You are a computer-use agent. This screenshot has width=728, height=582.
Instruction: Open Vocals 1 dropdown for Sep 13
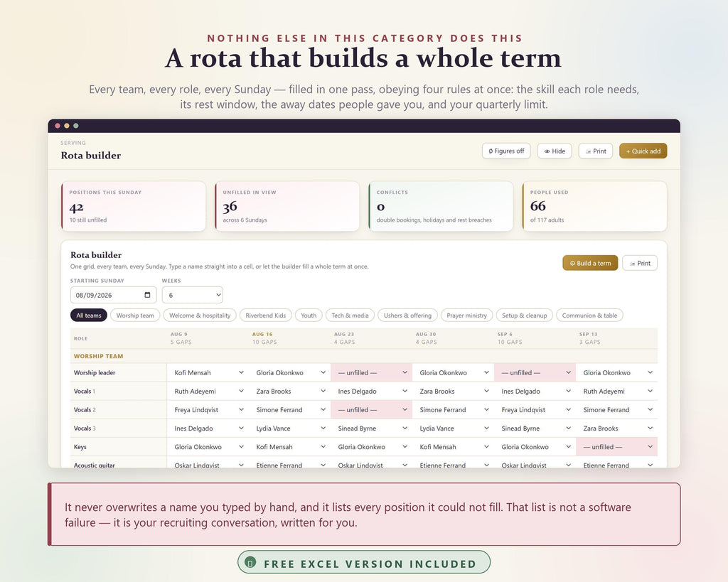pos(616,392)
